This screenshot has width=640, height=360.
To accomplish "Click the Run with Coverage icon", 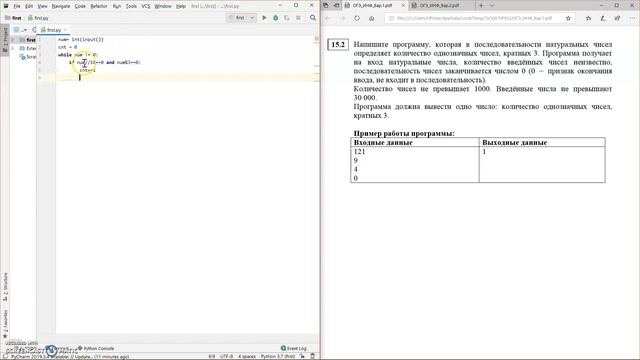I will click(287, 18).
